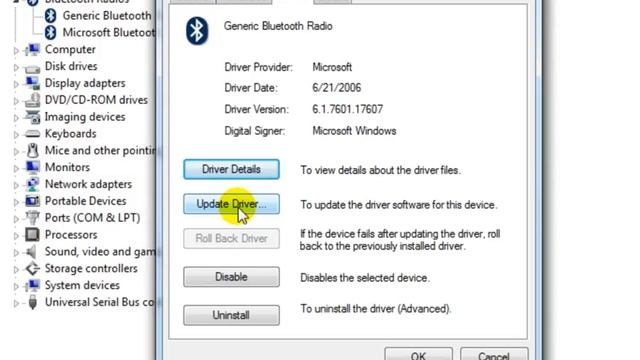640x360 pixels.
Task: Click the 'Generic Bluetooth Radio' dialog heading
Action: (x=278, y=26)
